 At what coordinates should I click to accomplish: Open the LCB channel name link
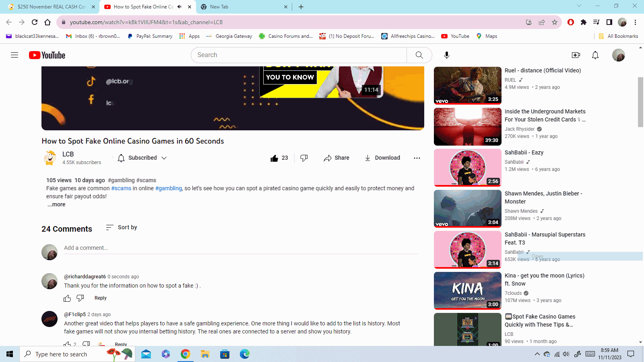pos(68,154)
